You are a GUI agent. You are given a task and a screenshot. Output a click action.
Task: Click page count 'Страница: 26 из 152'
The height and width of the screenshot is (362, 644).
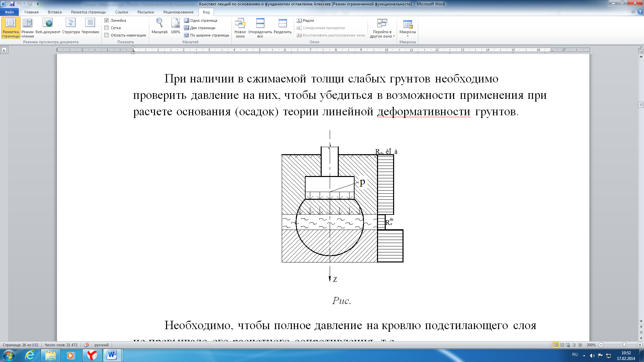pyautogui.click(x=20, y=345)
